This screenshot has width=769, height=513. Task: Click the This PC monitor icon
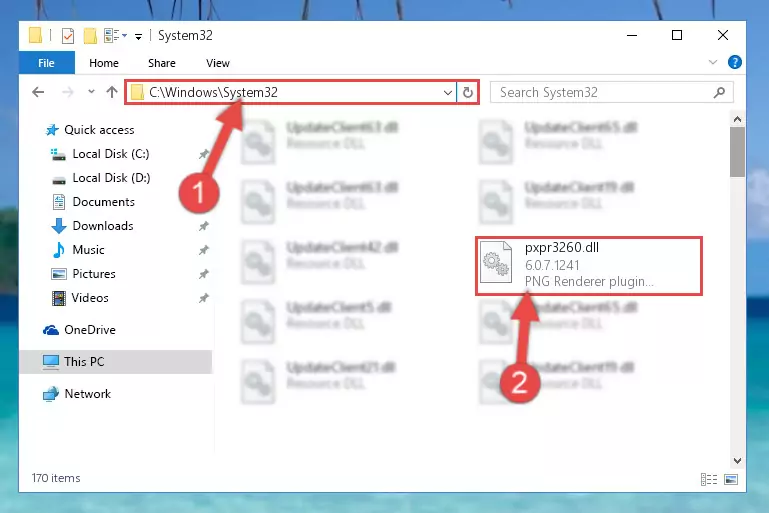[x=51, y=362]
